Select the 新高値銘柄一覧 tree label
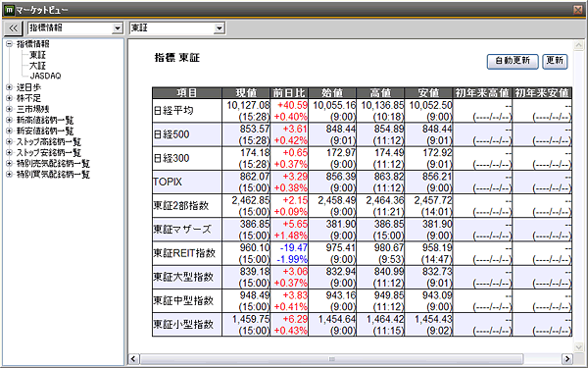 [45, 120]
